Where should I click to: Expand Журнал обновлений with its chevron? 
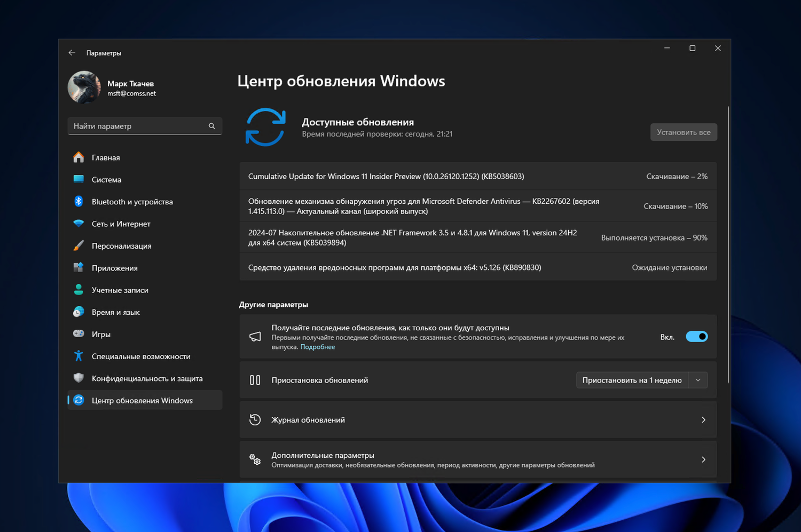[703, 420]
